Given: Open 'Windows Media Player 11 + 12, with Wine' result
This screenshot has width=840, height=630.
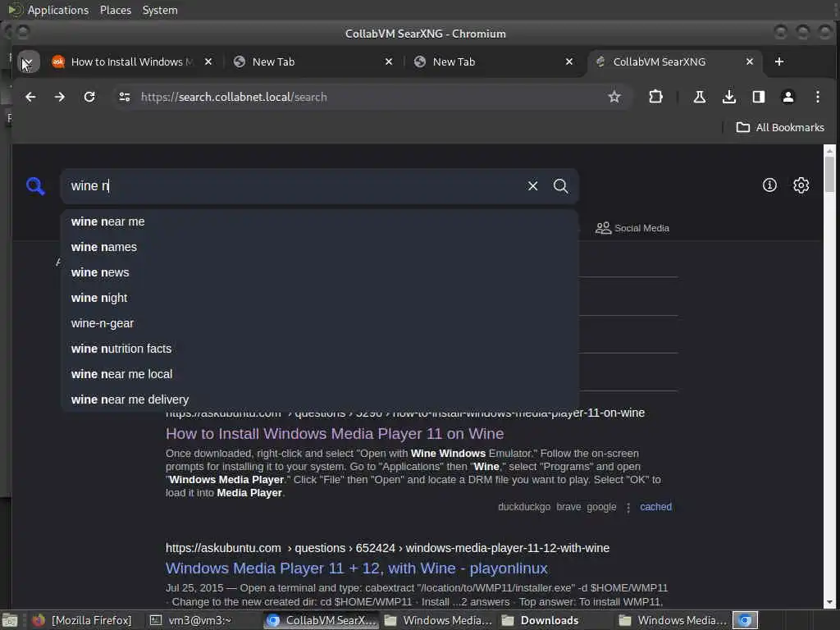Looking at the screenshot, I should click(x=356, y=568).
